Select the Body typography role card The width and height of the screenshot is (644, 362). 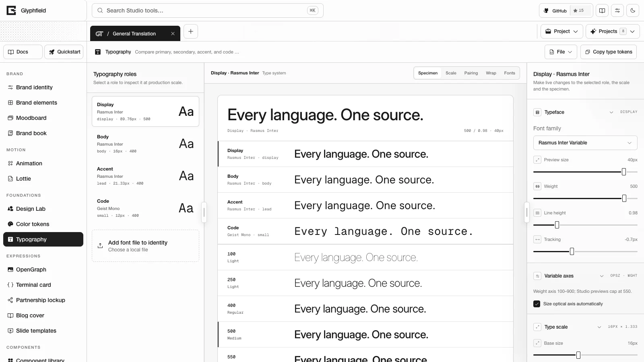tap(145, 144)
